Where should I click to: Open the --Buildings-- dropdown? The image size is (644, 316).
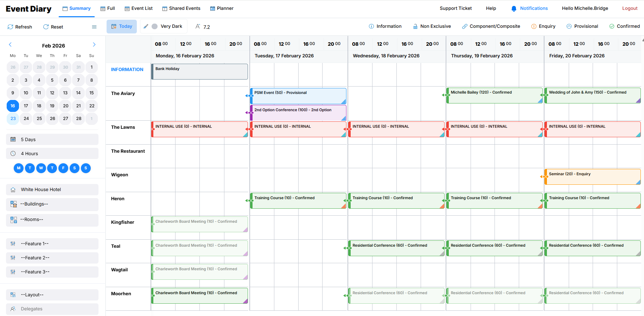(52, 204)
